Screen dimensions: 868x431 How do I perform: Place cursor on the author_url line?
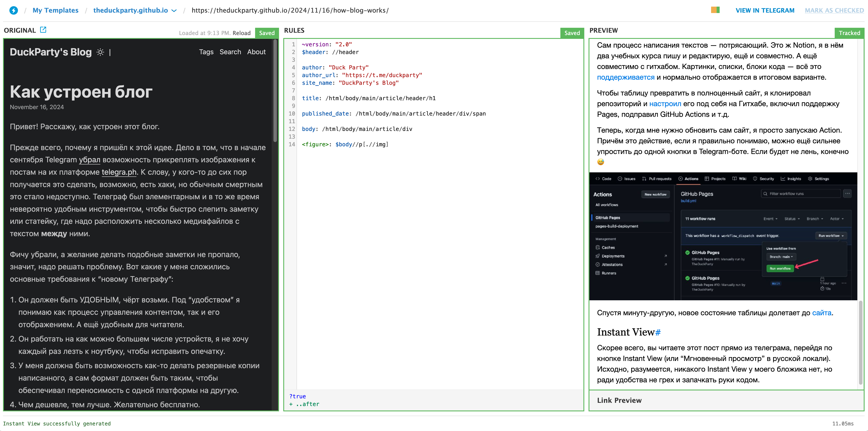[x=362, y=75]
